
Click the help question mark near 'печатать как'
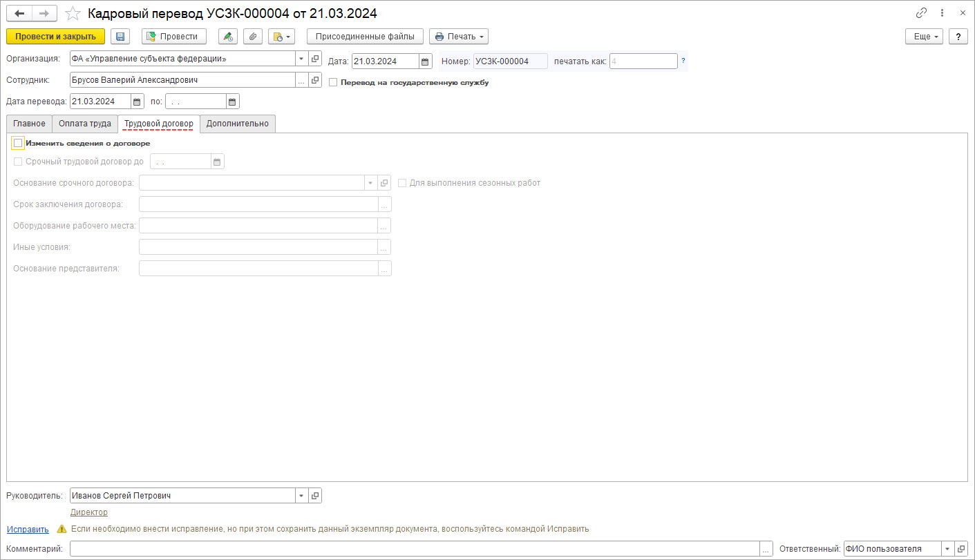click(683, 61)
